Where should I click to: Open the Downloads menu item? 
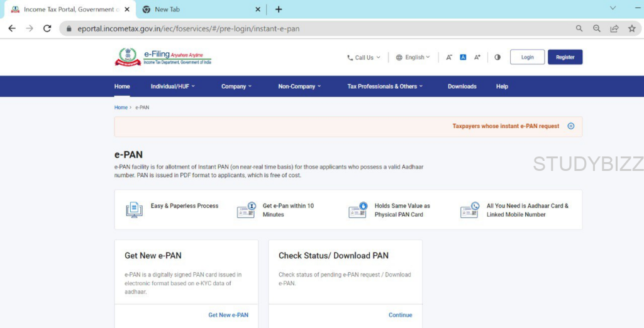(462, 87)
